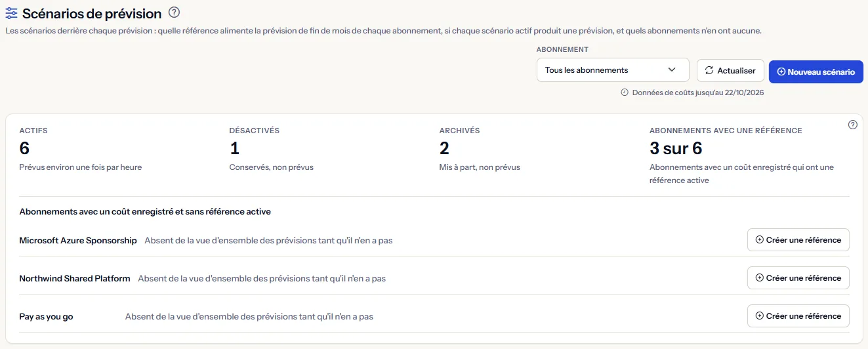Click the ACTIFS count of 6
Viewport: 868px width, 349px height.
click(25, 148)
